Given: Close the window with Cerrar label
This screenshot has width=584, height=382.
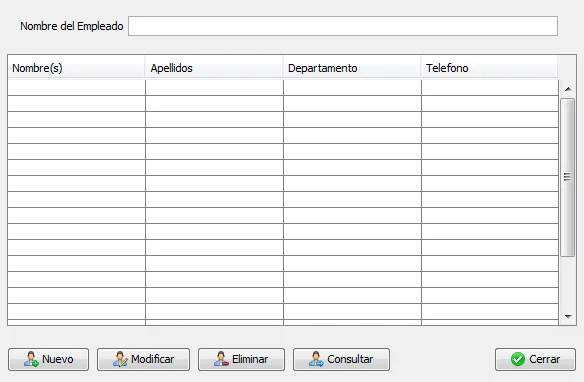Looking at the screenshot, I should coord(545,359).
